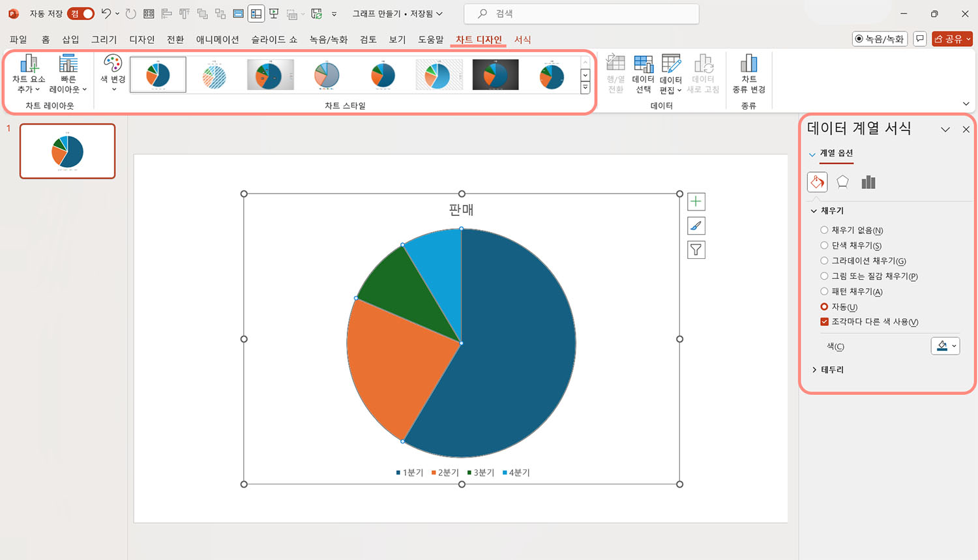Uncheck Vary colors by point (조각마다 다른 색 사용)
This screenshot has height=560, width=978.
[824, 321]
